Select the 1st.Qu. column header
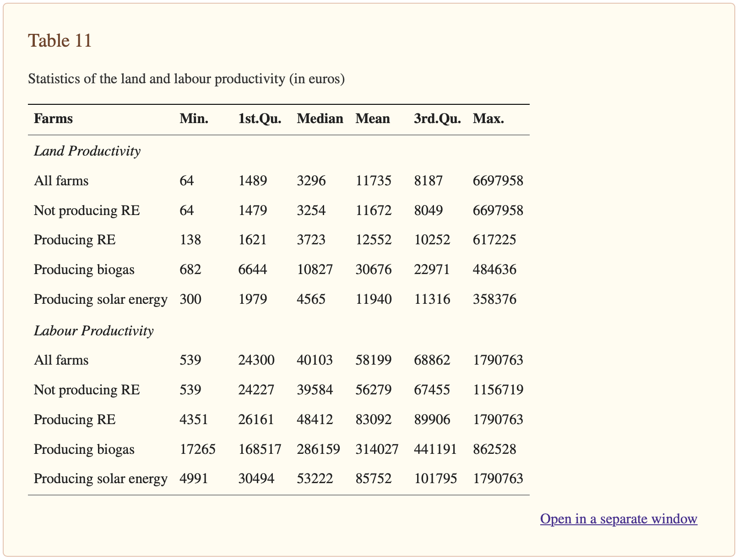Screen dimensions: 738x560 click(x=260, y=119)
